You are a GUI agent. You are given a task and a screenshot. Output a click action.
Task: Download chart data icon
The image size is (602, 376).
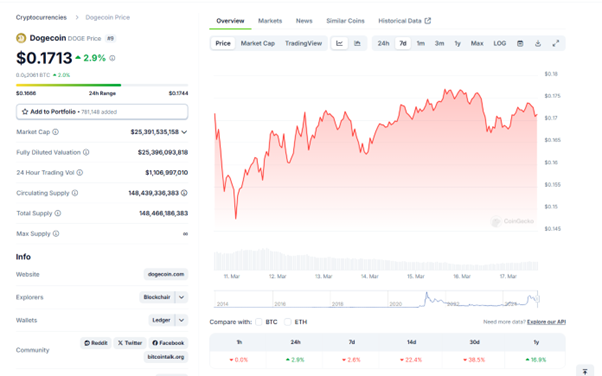point(538,43)
